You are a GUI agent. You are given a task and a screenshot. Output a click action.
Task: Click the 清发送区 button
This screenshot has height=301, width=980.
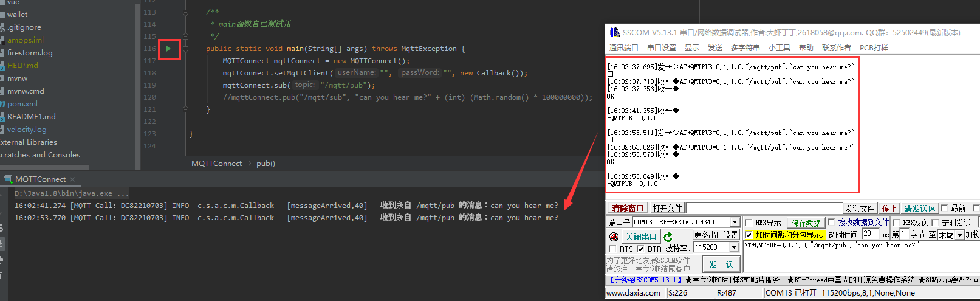(920, 209)
